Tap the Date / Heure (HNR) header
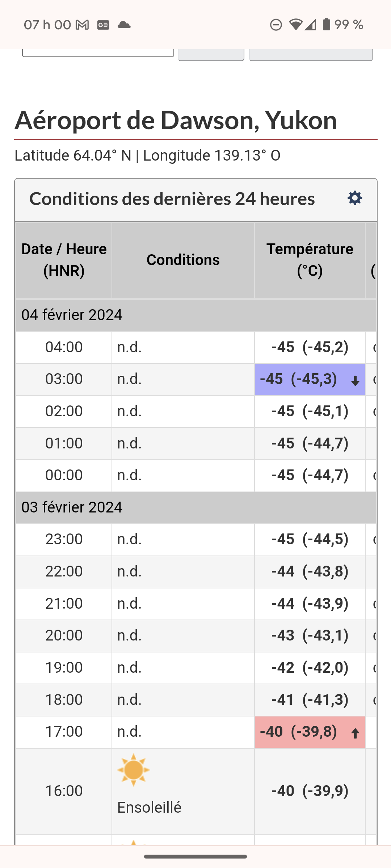Image resolution: width=391 pixels, height=868 pixels. [x=64, y=260]
